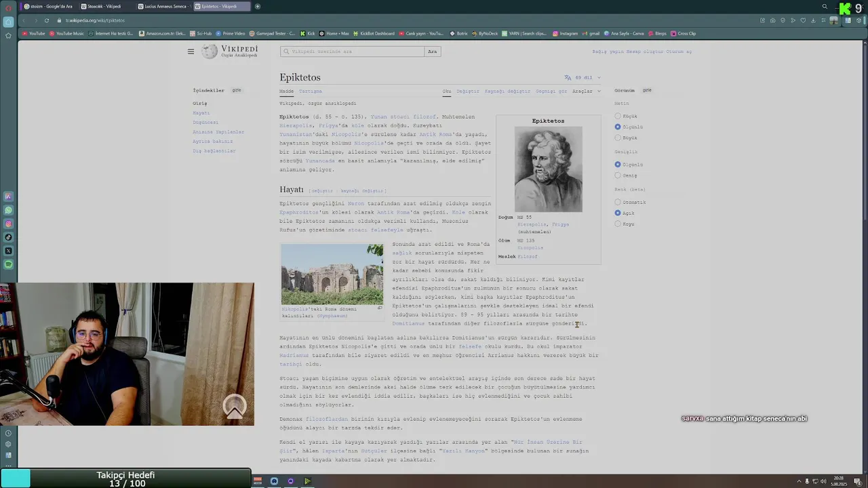The image size is (868, 488).
Task: Select the Ölçünlü text size option
Action: click(618, 127)
